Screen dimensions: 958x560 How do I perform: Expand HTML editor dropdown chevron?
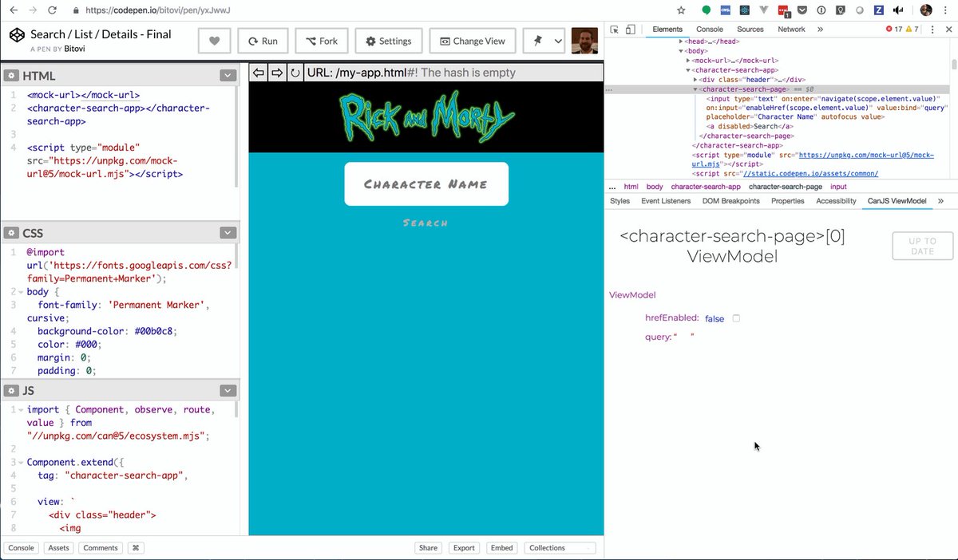coord(228,76)
